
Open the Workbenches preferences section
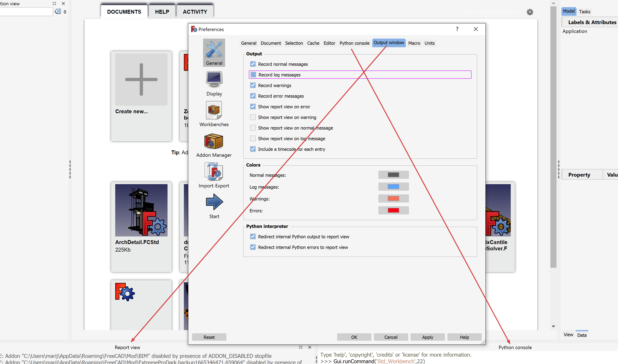[x=214, y=114]
